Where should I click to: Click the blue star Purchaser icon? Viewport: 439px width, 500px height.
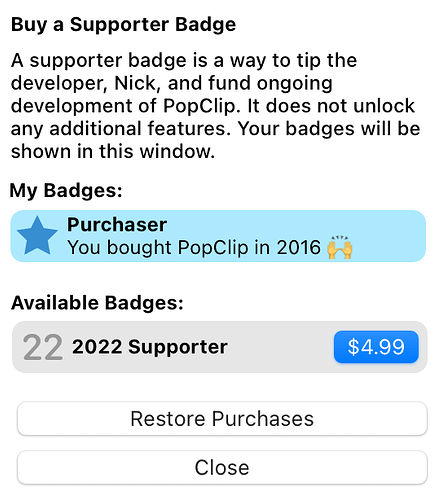(x=37, y=236)
